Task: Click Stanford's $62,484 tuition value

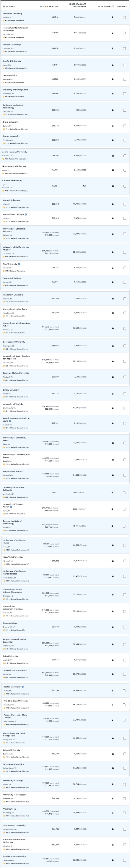Action: coord(55,65)
